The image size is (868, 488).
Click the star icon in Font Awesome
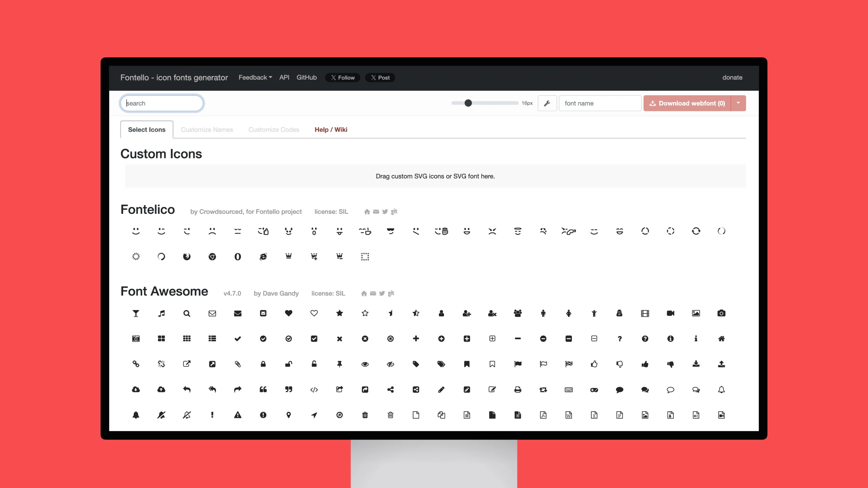tap(340, 313)
